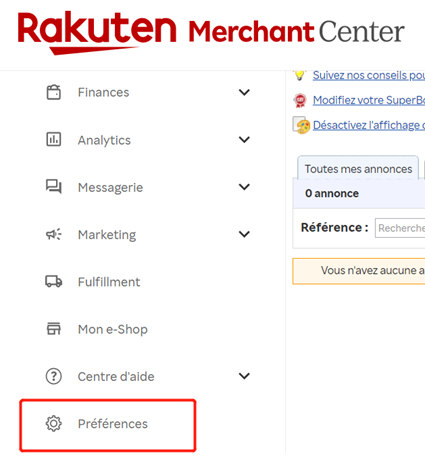This screenshot has width=425, height=466.
Task: Click the Fulfillment truck icon
Action: click(54, 282)
